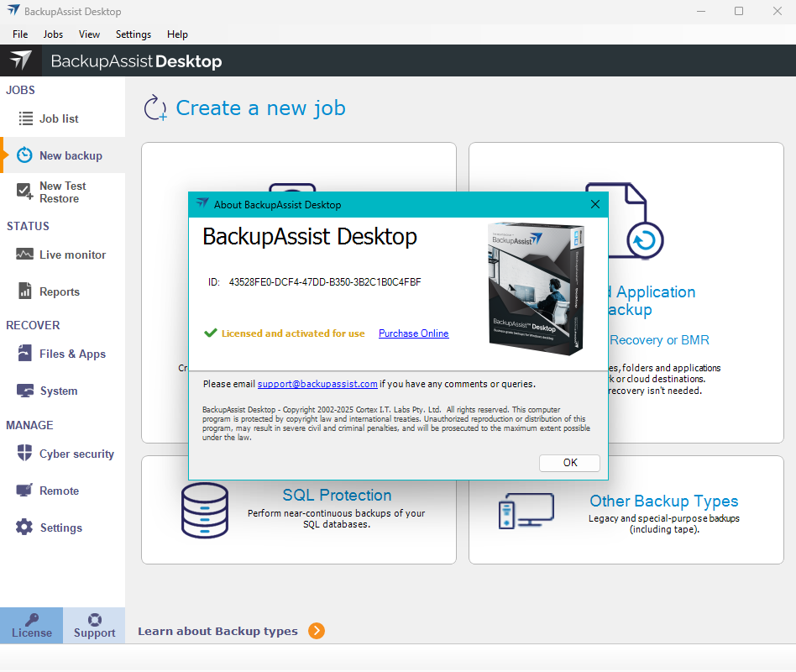Click Learn about Backup types link
The image size is (796, 672).
click(x=217, y=631)
